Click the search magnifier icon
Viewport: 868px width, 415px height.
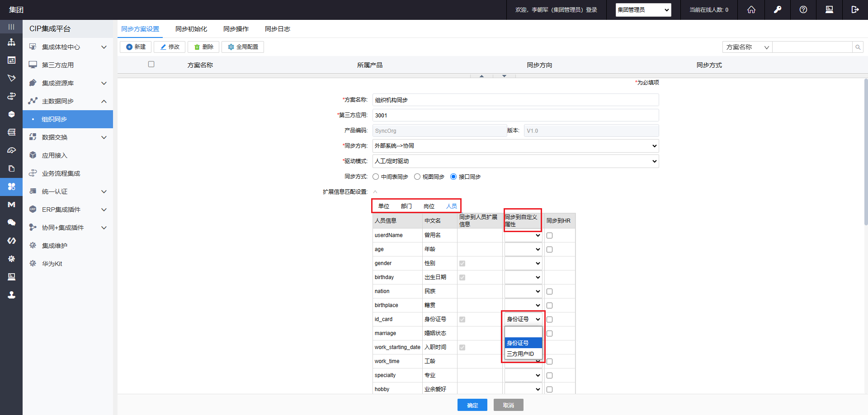coord(858,47)
